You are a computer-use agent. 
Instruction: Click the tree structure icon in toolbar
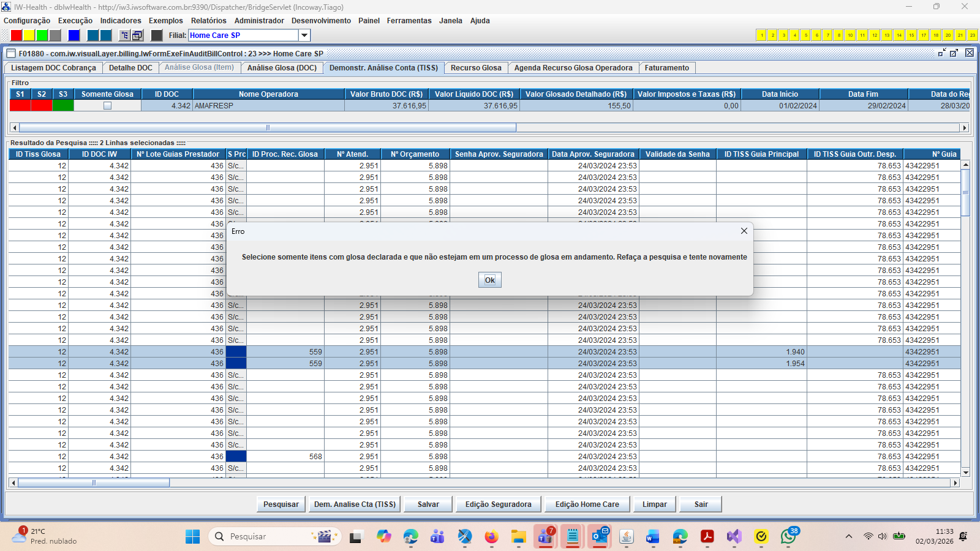coord(124,36)
